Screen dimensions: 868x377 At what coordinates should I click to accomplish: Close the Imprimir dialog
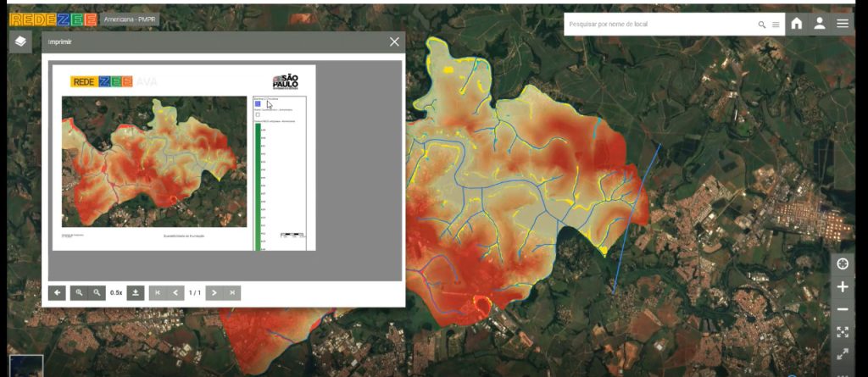394,42
